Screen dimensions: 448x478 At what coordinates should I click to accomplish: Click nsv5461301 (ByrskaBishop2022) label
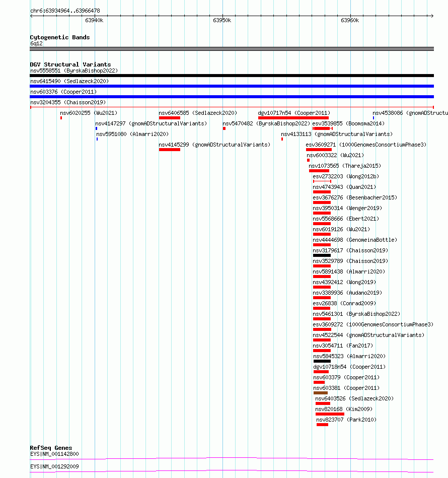coord(356,314)
